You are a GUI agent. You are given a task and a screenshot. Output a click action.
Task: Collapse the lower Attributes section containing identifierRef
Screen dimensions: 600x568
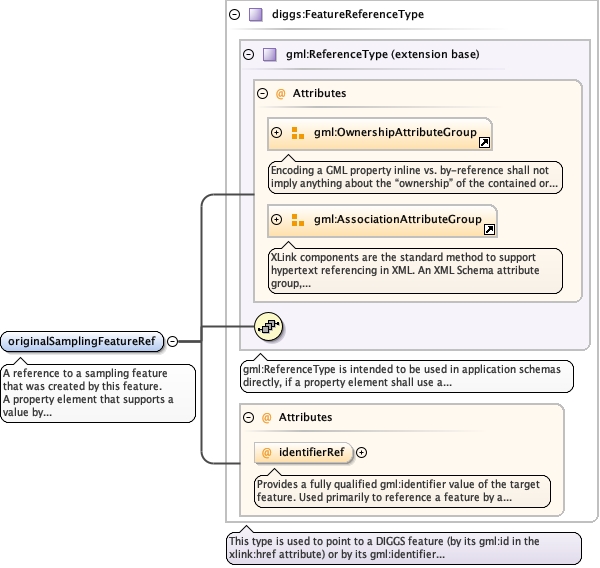point(248,417)
